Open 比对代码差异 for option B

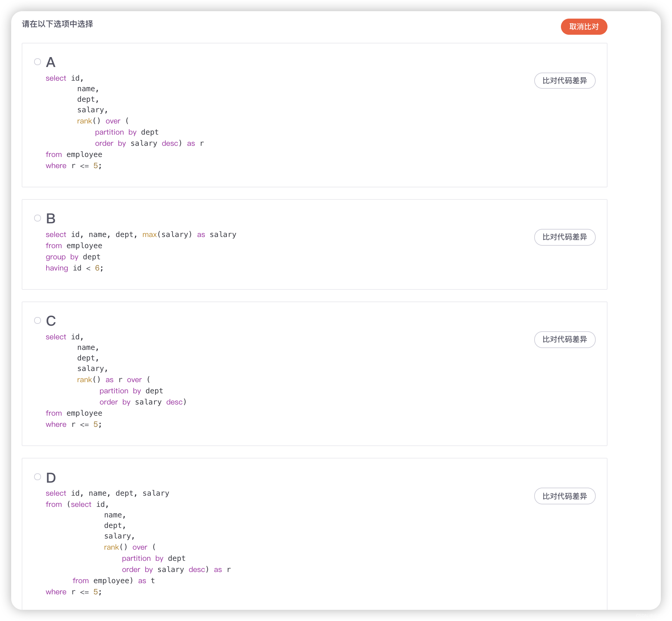tap(565, 237)
